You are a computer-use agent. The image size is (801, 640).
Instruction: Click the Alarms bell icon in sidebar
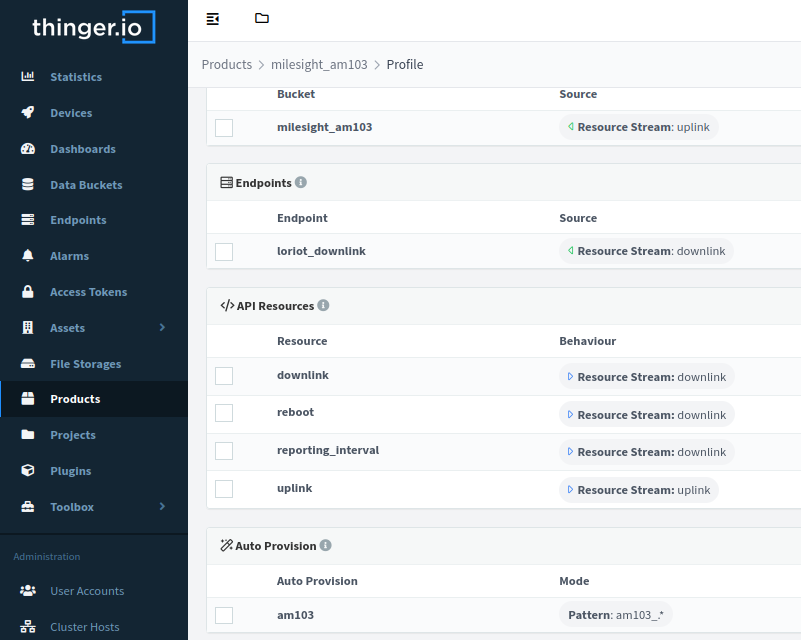[x=29, y=256]
